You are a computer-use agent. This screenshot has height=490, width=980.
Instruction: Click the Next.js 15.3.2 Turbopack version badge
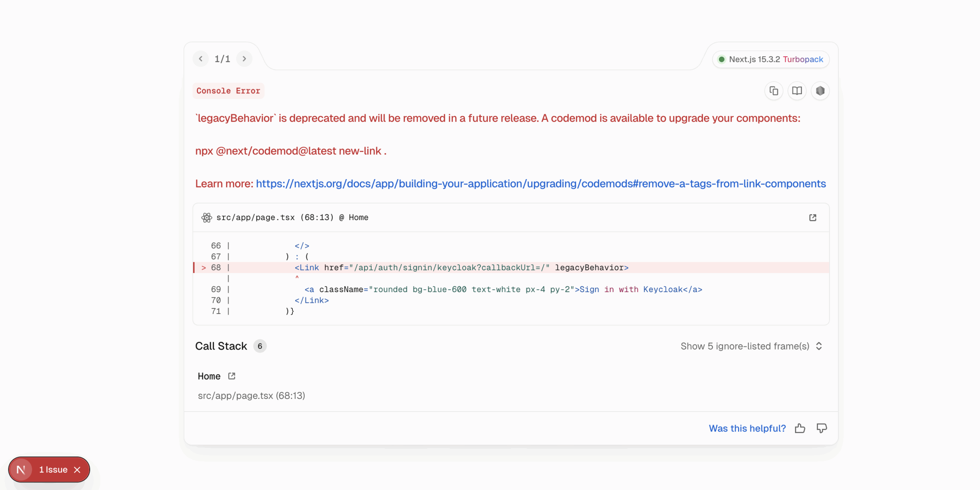coord(771,59)
